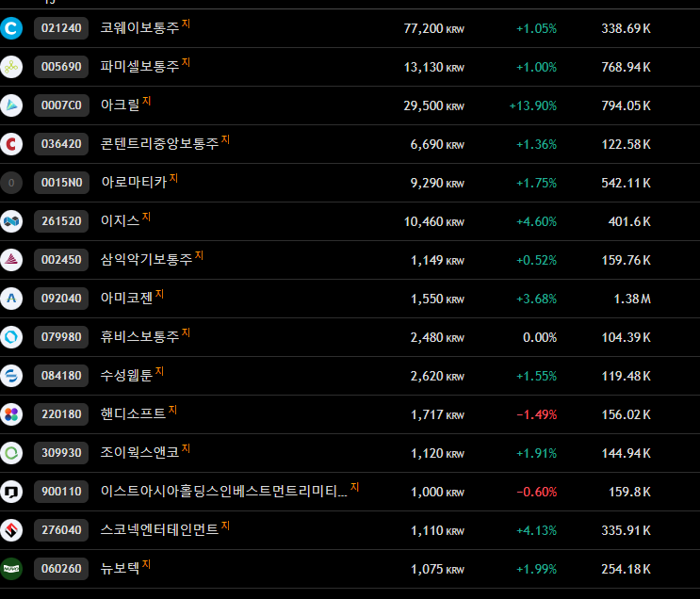Open the 콘텐트리중앙보통주 stock link
The width and height of the screenshot is (700, 599).
[x=160, y=144]
